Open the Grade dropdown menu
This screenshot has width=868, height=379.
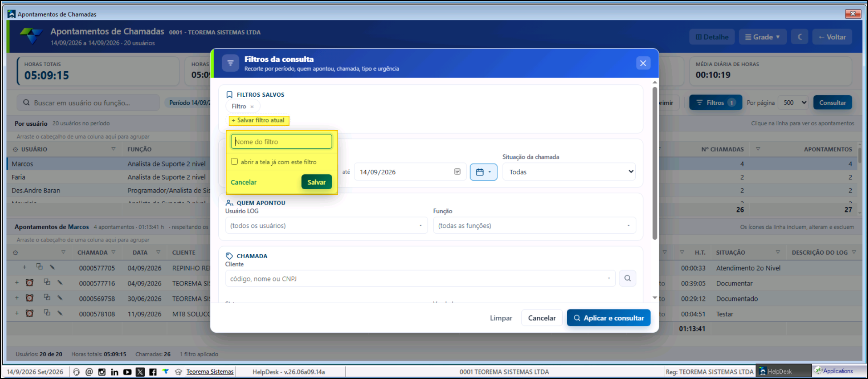point(762,37)
